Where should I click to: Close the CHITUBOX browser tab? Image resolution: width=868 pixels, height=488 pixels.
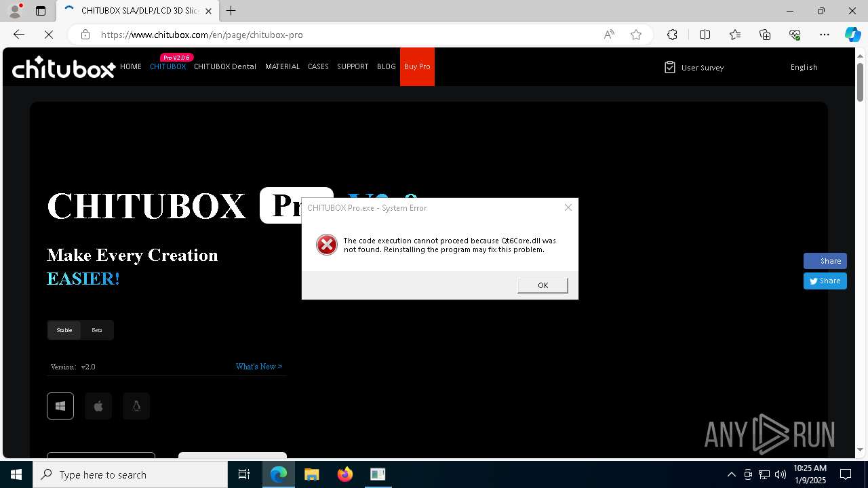[208, 11]
